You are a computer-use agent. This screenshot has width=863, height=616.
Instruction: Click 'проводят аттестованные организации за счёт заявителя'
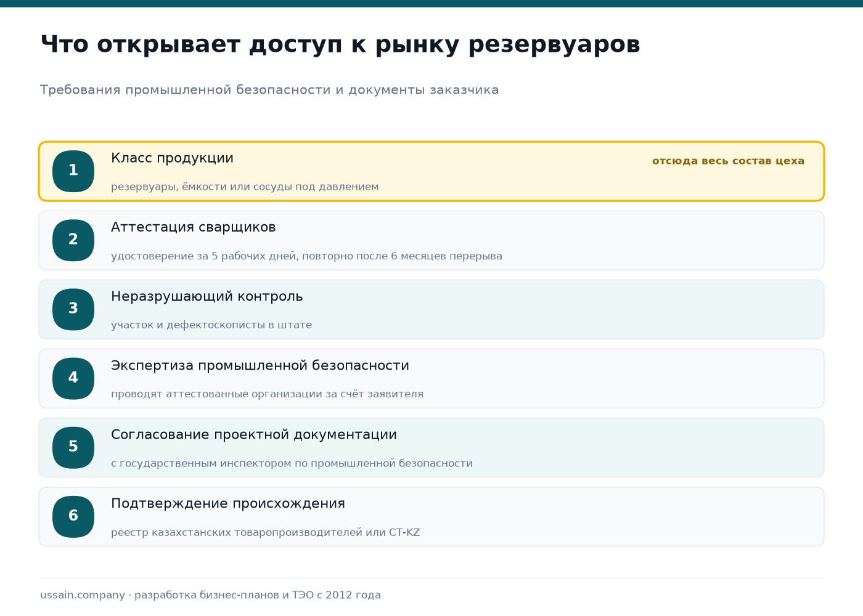click(267, 394)
